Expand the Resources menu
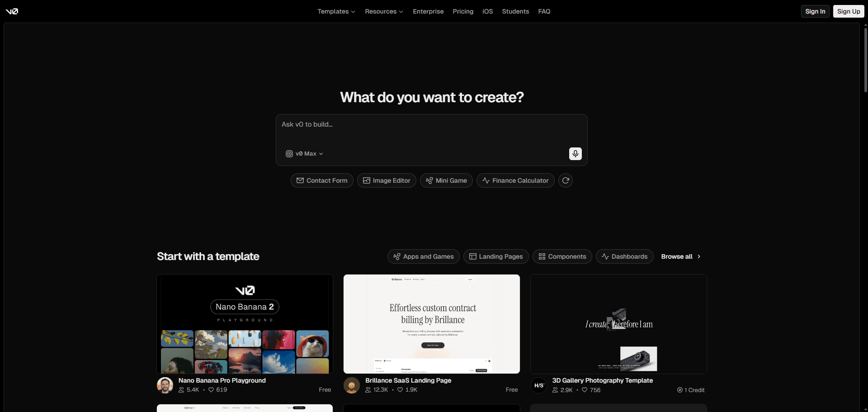This screenshot has height=412, width=868. point(384,11)
